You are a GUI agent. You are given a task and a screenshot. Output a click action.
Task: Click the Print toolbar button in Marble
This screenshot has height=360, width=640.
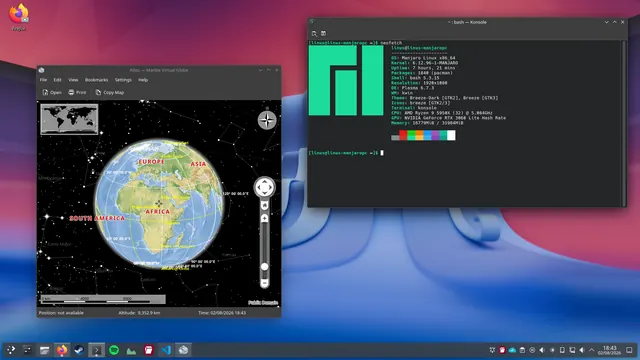[77, 93]
